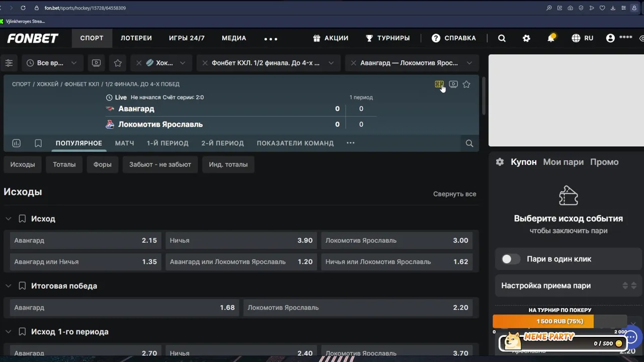Open the tournament dropdown arrow

[x=331, y=63]
